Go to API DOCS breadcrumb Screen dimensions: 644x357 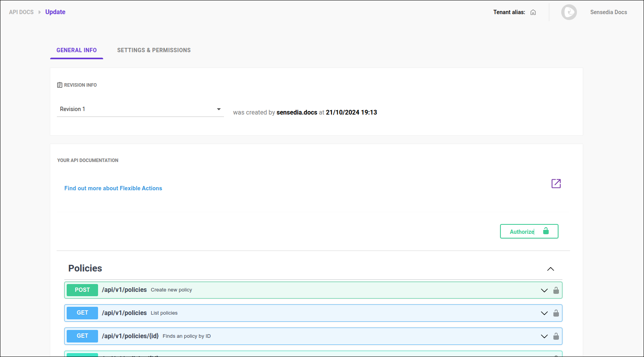point(21,12)
